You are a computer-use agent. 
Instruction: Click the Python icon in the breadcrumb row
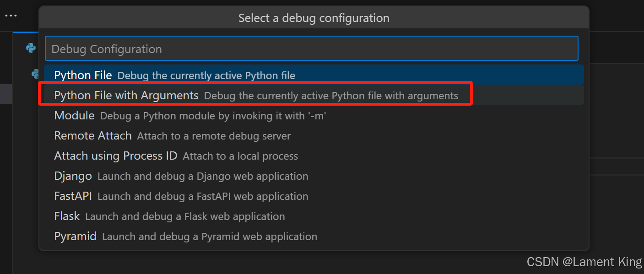[x=35, y=73]
